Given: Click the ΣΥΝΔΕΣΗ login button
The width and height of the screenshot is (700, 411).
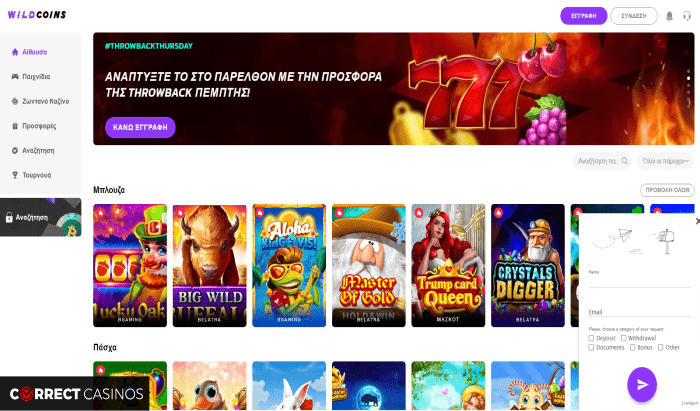Looking at the screenshot, I should tap(634, 16).
